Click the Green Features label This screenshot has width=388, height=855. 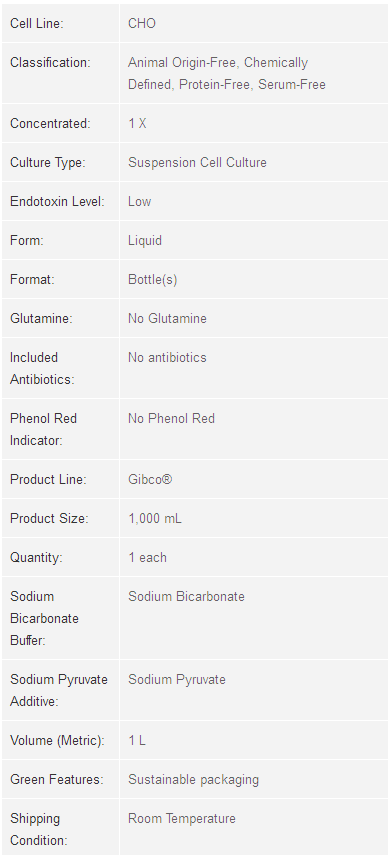click(57, 780)
